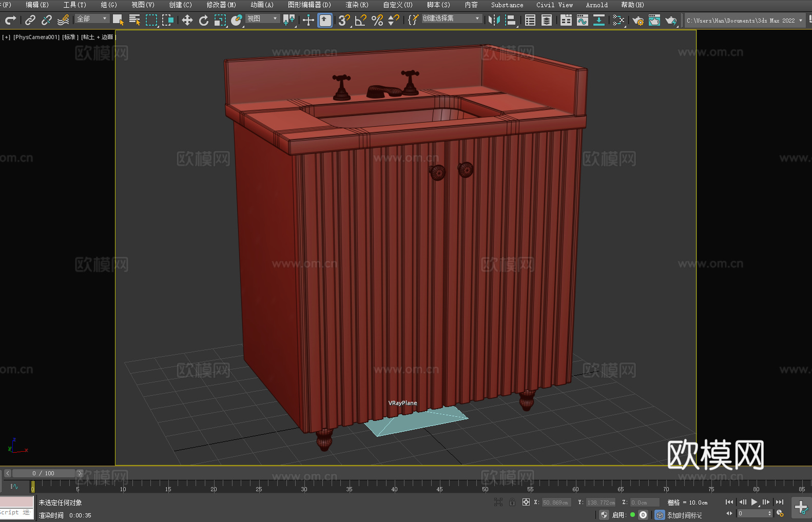Choose the Rectangular Selection Region tool
The image size is (812, 522).
[x=151, y=20]
